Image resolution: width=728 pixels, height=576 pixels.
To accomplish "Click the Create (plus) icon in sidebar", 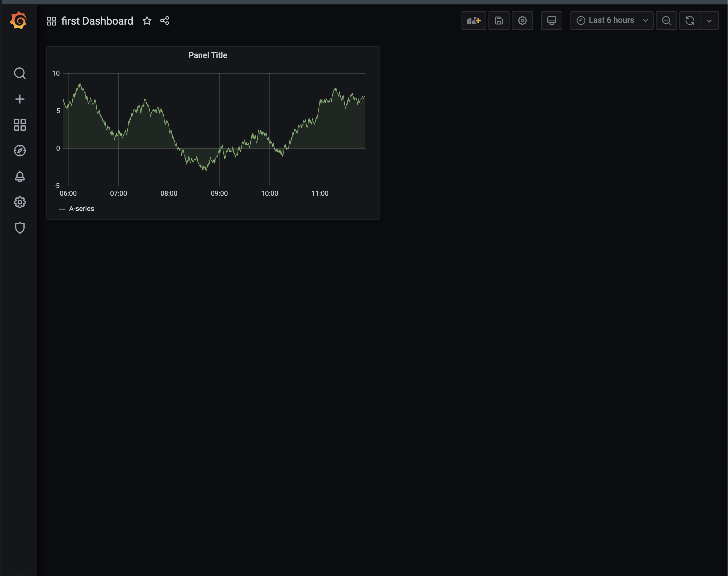I will [x=20, y=99].
